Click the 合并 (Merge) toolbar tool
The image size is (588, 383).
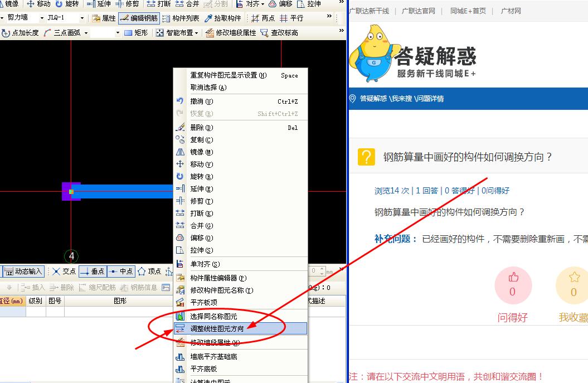point(187,4)
